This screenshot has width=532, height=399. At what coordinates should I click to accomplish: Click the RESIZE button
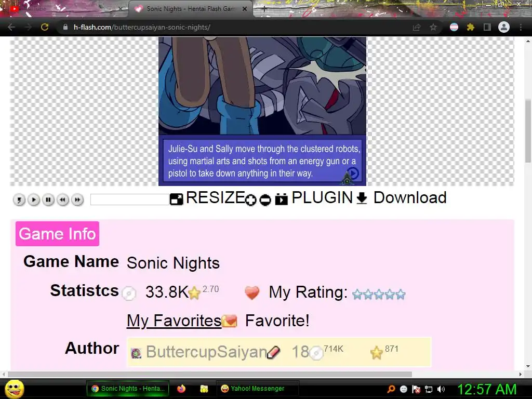coord(207,198)
